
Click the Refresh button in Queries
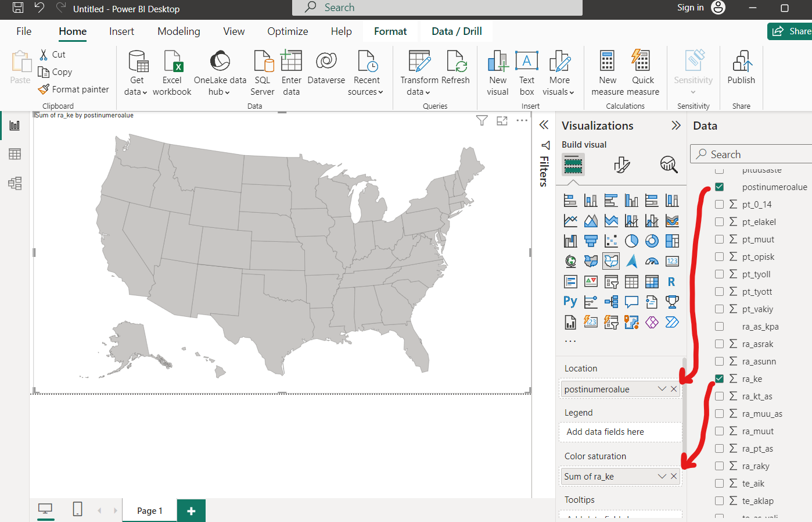coord(455,69)
